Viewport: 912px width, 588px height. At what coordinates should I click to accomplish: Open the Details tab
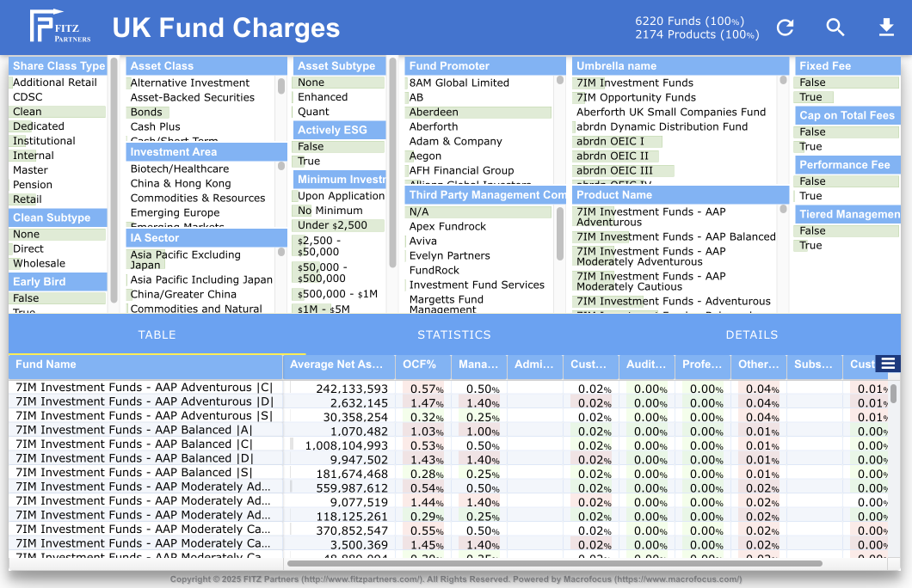click(x=751, y=334)
